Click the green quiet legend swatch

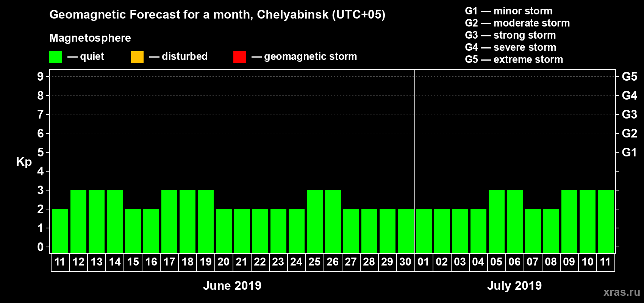tap(55, 57)
